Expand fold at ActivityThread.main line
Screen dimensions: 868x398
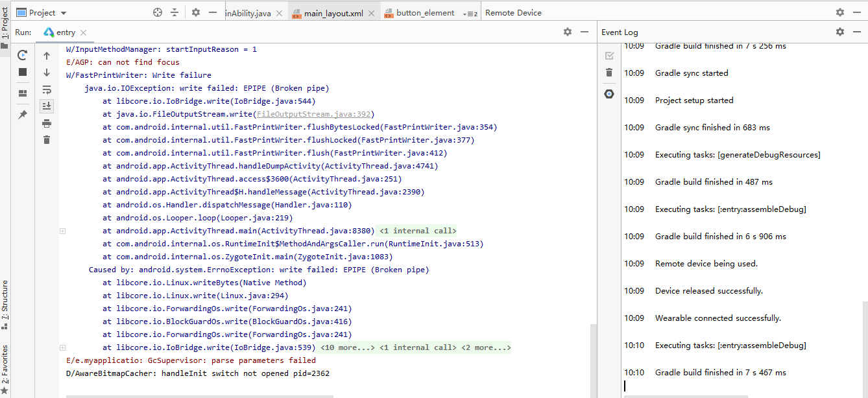(63, 231)
